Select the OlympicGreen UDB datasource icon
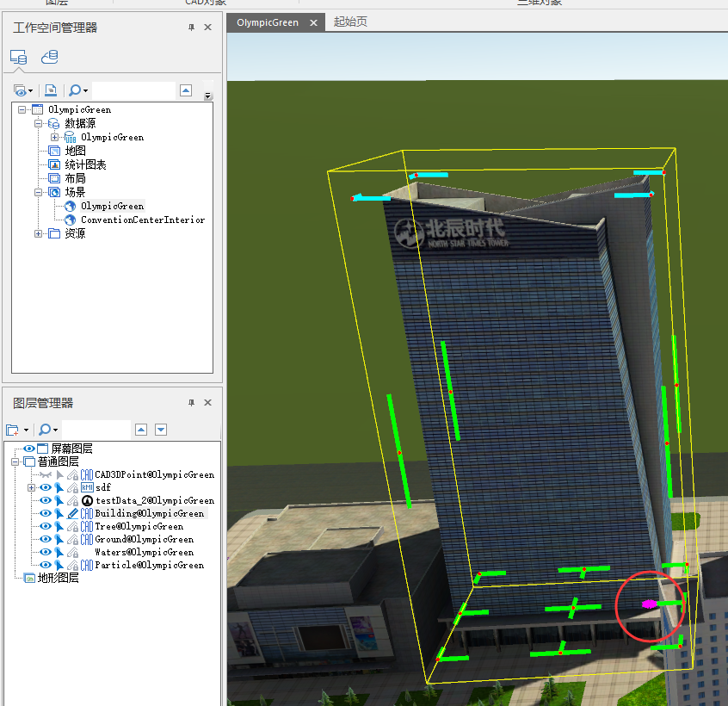 coord(70,138)
